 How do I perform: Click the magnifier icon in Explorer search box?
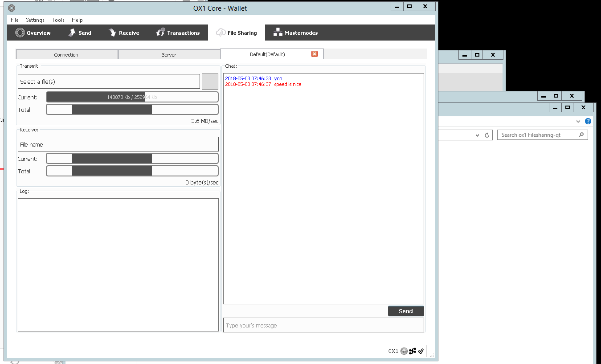tap(581, 135)
